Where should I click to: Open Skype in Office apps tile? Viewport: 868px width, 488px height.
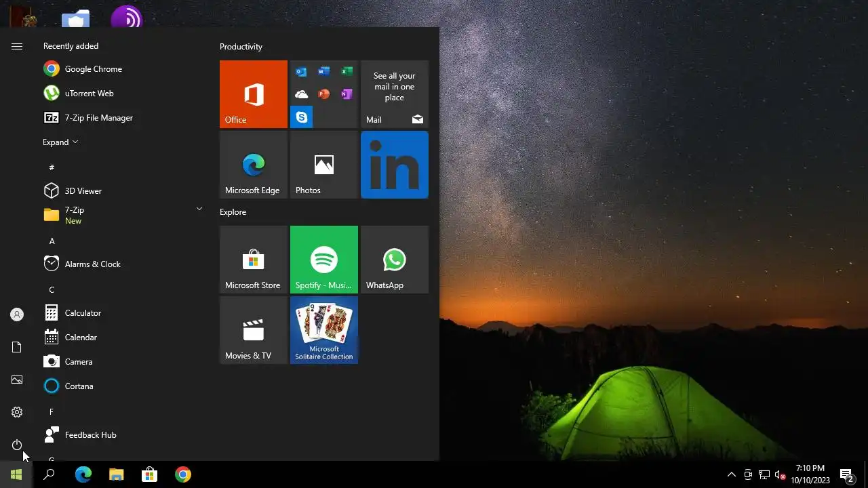(x=302, y=117)
